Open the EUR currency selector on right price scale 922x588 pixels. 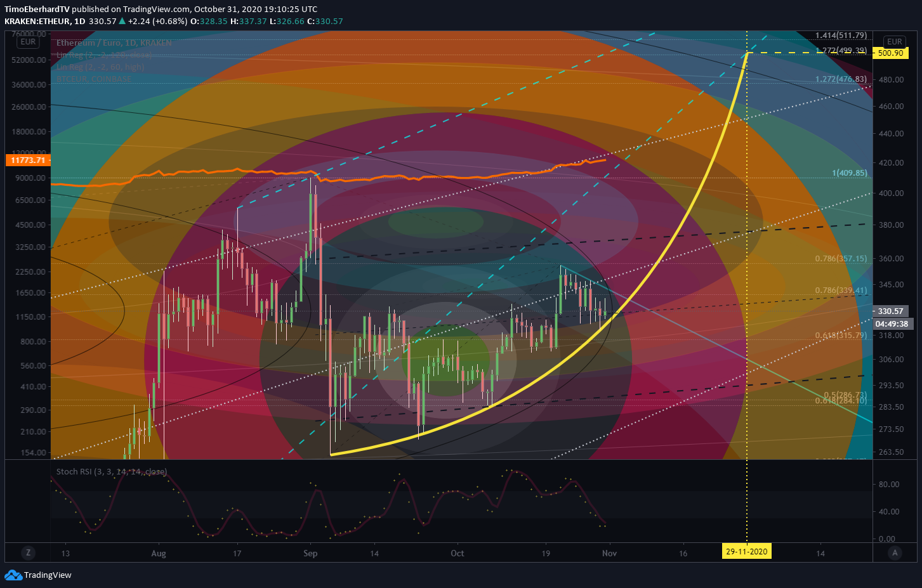895,42
